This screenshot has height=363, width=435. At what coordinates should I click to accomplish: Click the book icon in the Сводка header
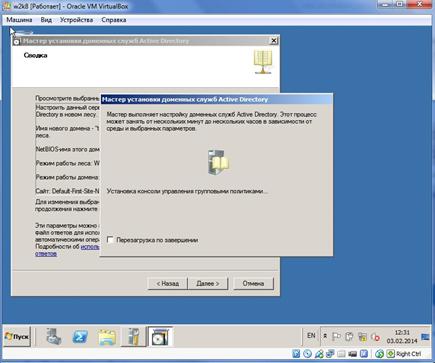coord(263,62)
